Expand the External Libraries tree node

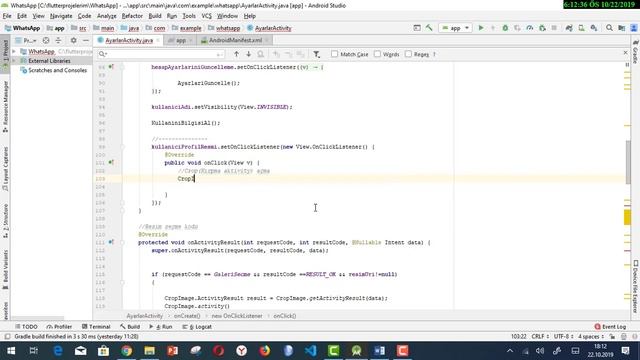click(14, 61)
